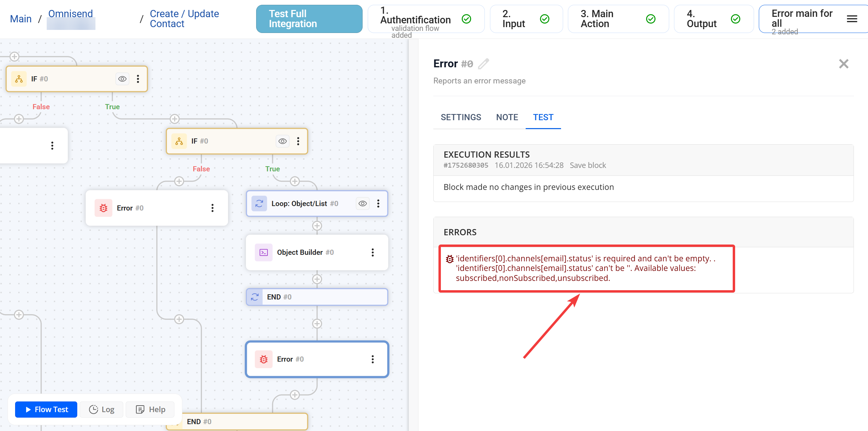
Task: Open hamburger menu on Error main for all
Action: [x=852, y=19]
